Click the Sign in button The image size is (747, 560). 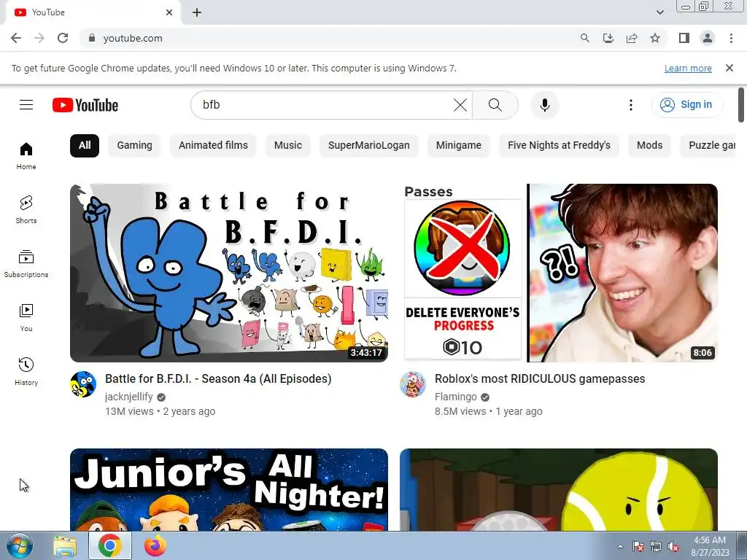click(x=686, y=105)
